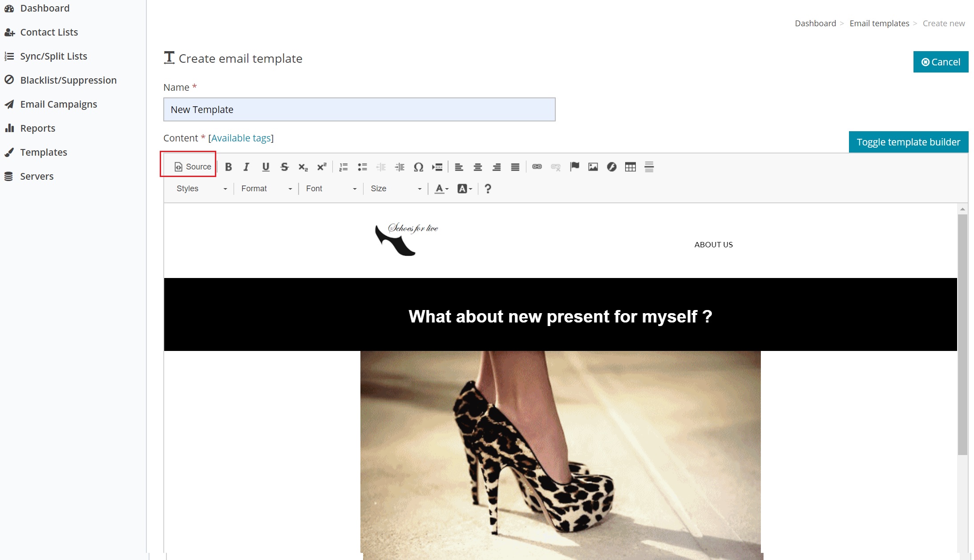Toggle Underline formatting on text
The image size is (974, 560).
pos(266,167)
